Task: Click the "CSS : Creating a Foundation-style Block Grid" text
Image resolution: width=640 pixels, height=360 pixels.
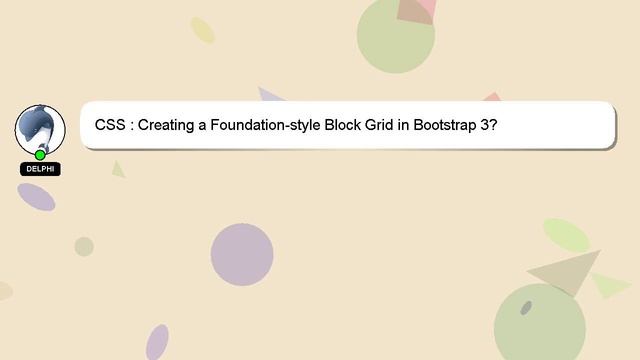Action: pyautogui.click(x=244, y=125)
